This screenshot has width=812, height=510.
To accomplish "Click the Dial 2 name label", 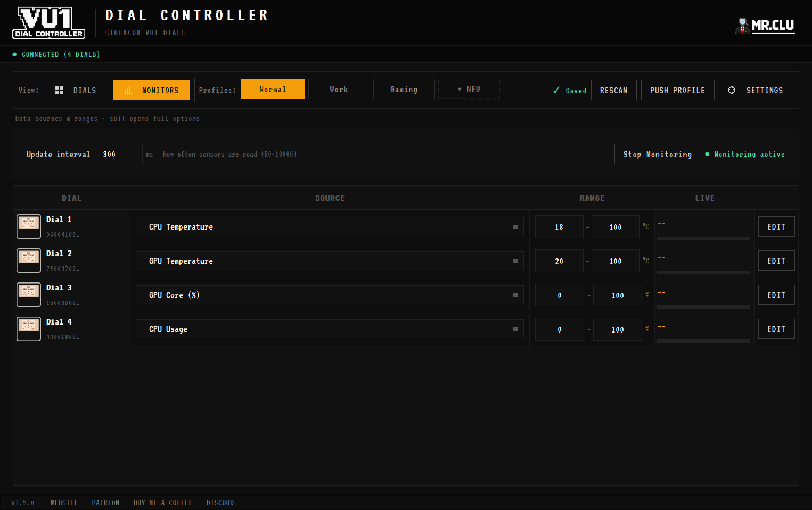I will [59, 253].
